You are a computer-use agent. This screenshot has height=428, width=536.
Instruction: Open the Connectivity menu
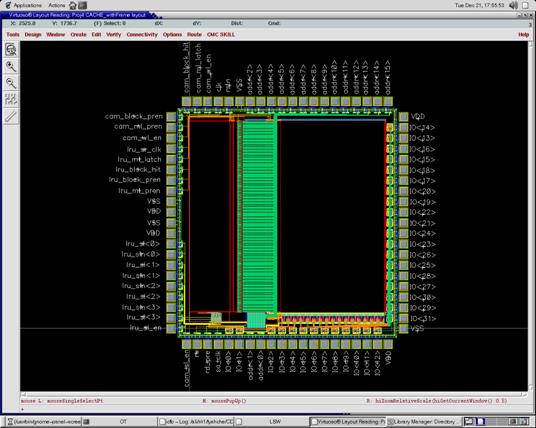142,35
